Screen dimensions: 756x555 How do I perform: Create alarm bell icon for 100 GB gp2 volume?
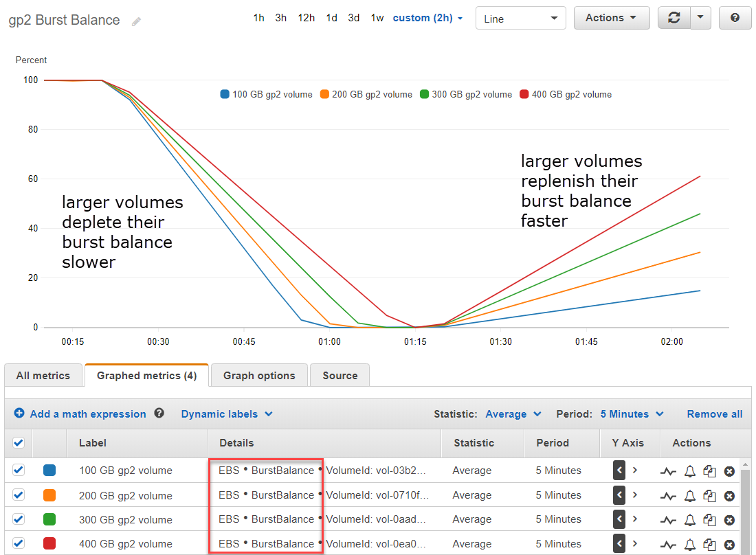tap(690, 471)
